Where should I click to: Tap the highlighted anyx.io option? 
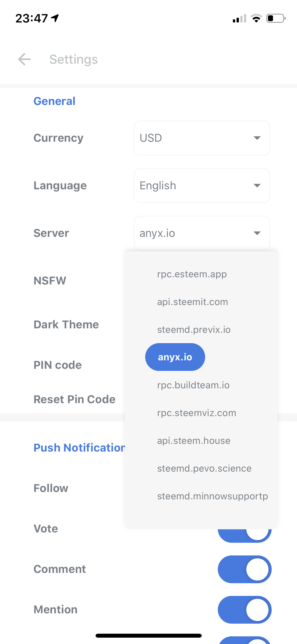click(175, 357)
